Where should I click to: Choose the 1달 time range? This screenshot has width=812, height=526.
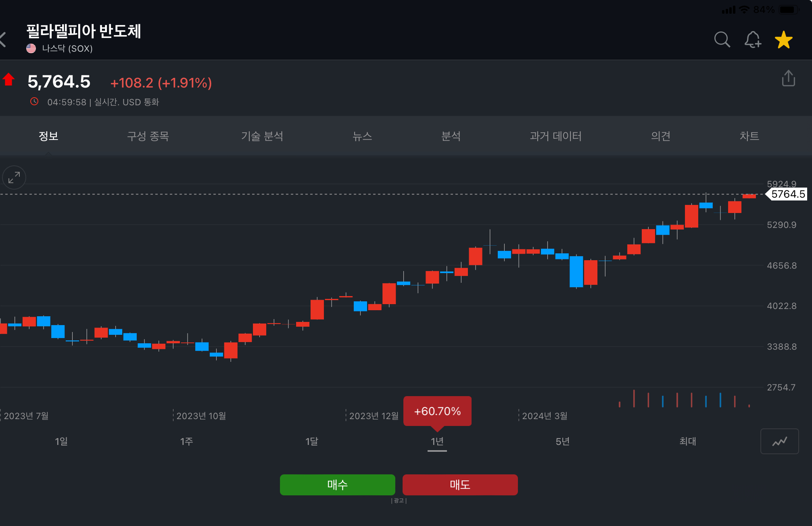point(312,441)
